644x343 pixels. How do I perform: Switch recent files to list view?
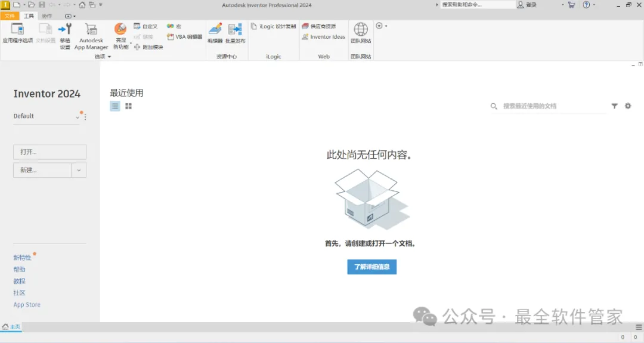click(x=115, y=106)
